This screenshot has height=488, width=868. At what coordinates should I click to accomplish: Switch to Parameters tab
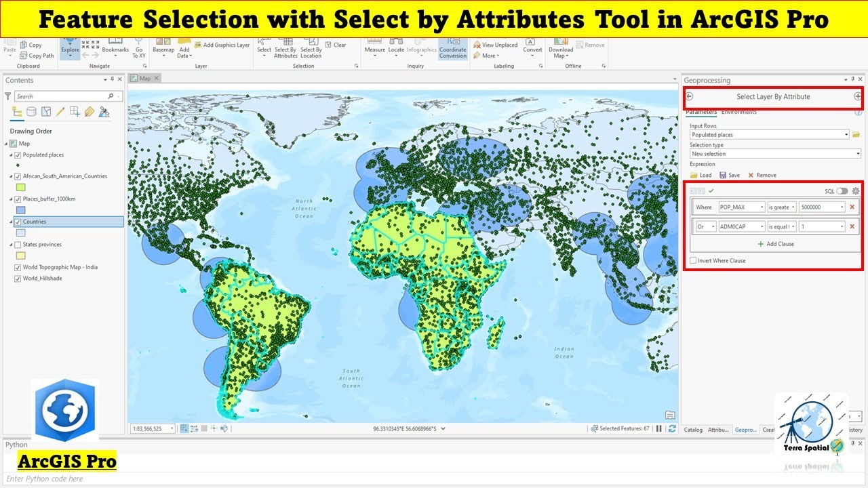701,112
